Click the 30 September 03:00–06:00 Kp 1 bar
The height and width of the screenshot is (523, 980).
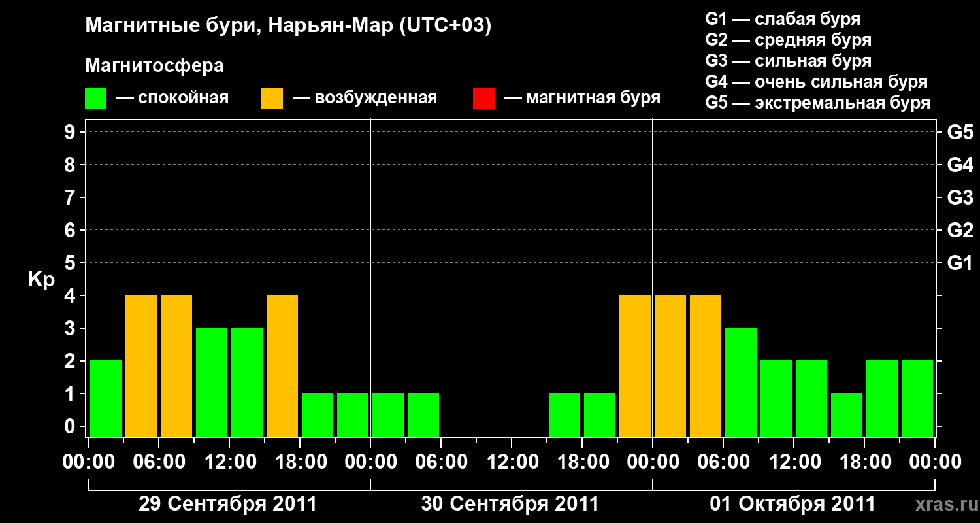click(423, 414)
